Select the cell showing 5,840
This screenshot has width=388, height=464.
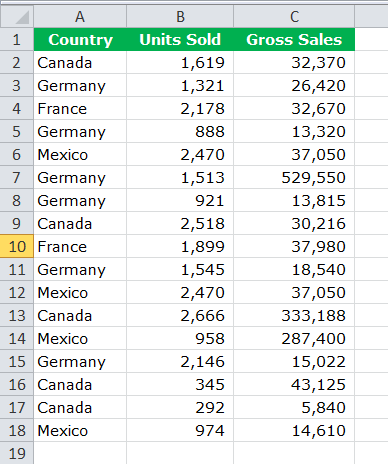294,407
